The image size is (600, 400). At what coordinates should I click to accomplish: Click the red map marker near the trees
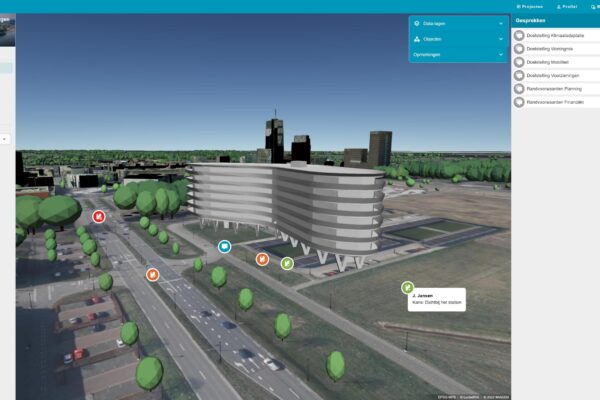(x=98, y=216)
